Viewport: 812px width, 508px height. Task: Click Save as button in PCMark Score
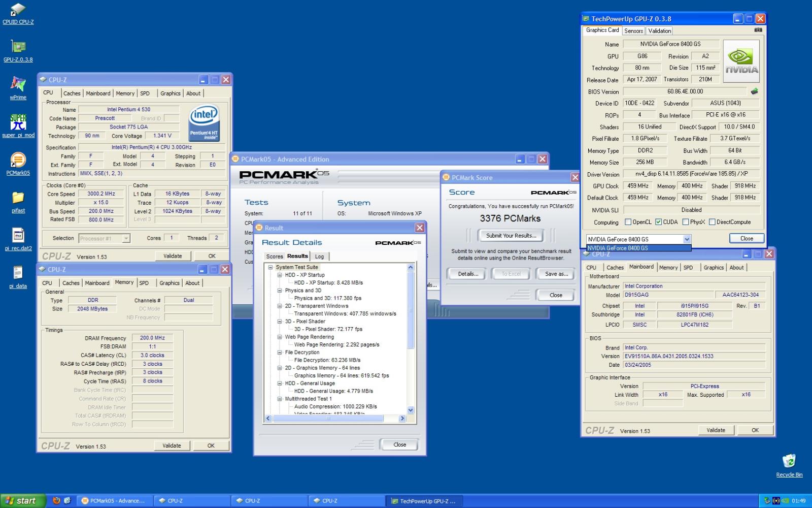click(556, 274)
